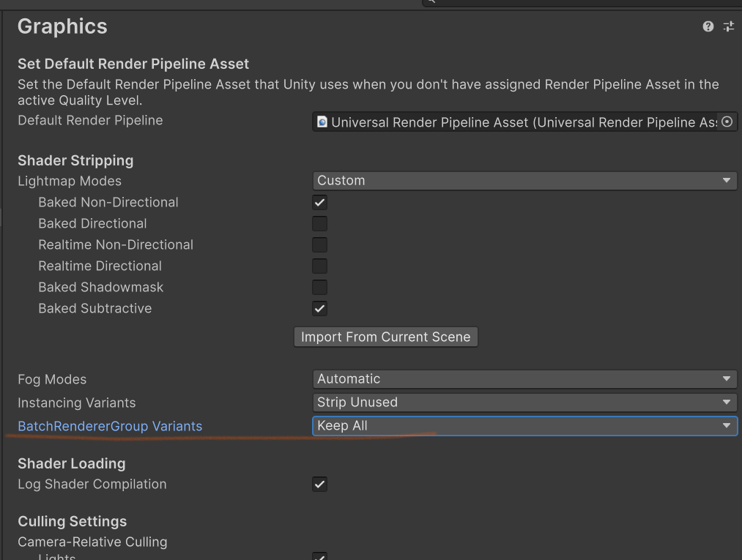Click the BatchRendererGroup Variants label
This screenshot has height=560, width=742.
pyautogui.click(x=110, y=426)
